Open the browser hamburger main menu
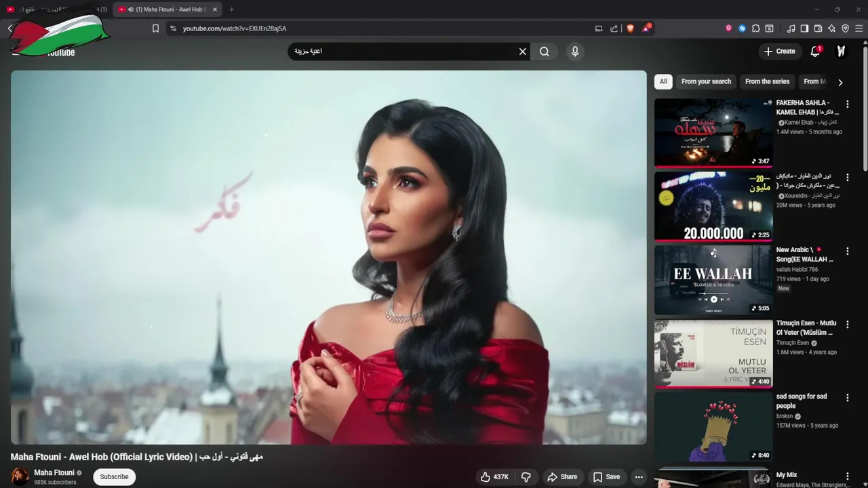This screenshot has width=868, height=488. (x=859, y=28)
